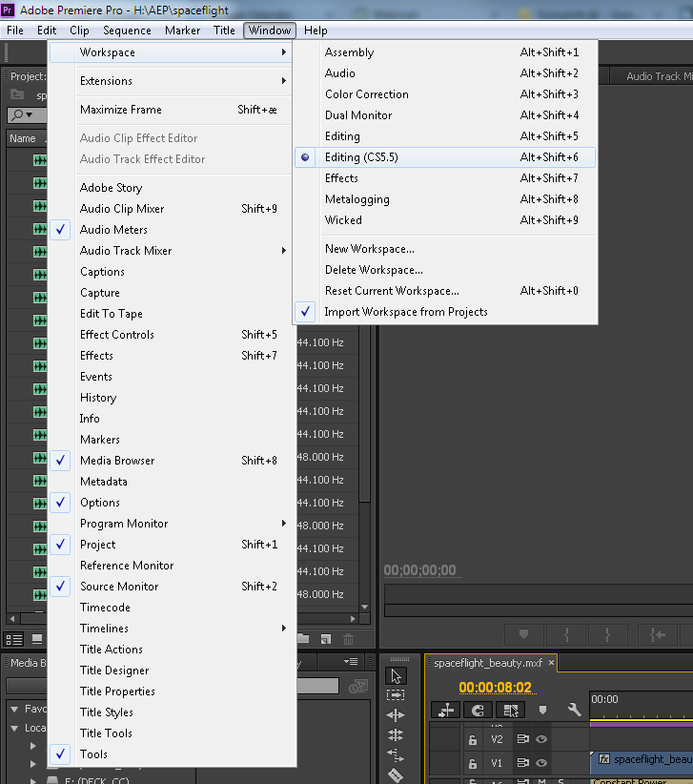Toggle track lock on V1
Screen dimensions: 693x784
[473, 764]
